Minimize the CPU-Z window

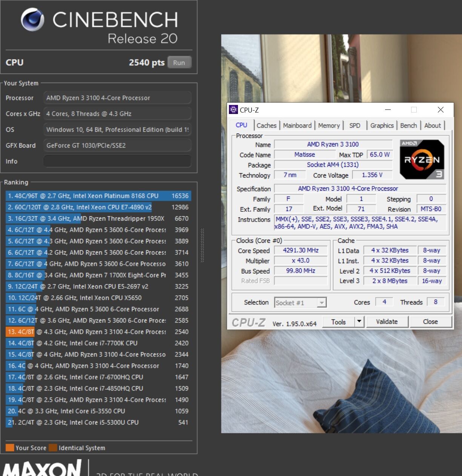388,110
